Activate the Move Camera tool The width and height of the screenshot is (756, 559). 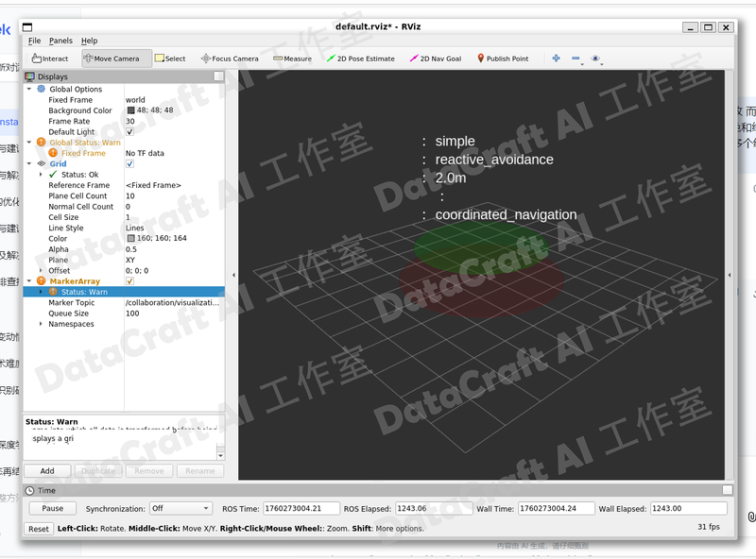[x=112, y=59]
